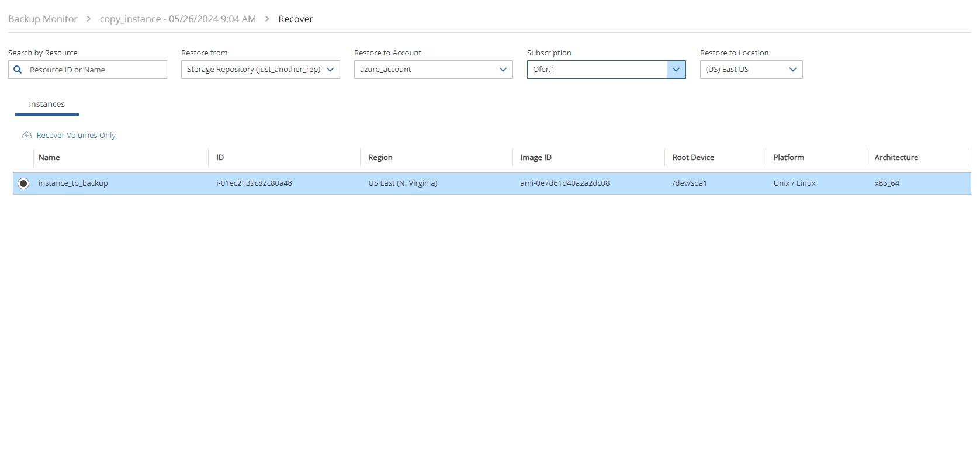Click the Recover Volumes Only link text

[x=76, y=136]
